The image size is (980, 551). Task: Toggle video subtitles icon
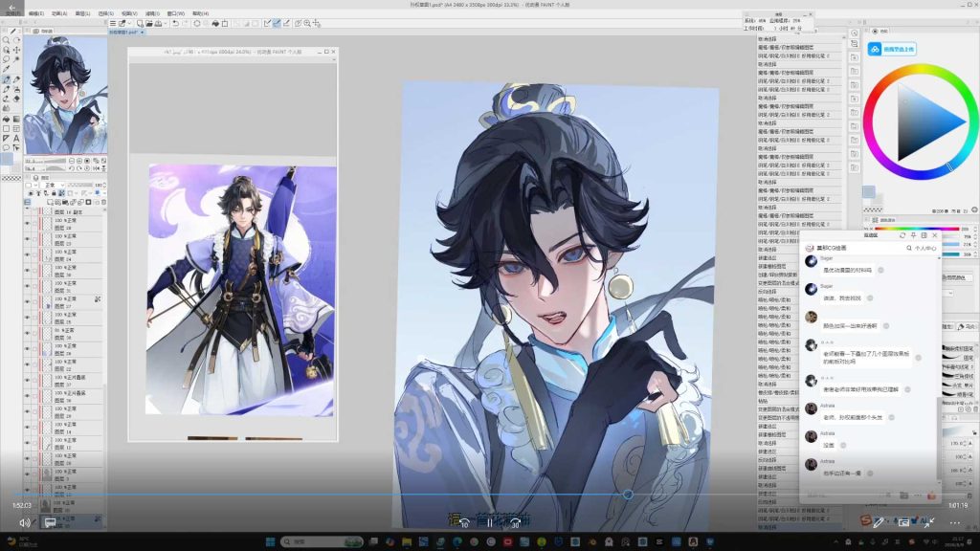point(50,522)
